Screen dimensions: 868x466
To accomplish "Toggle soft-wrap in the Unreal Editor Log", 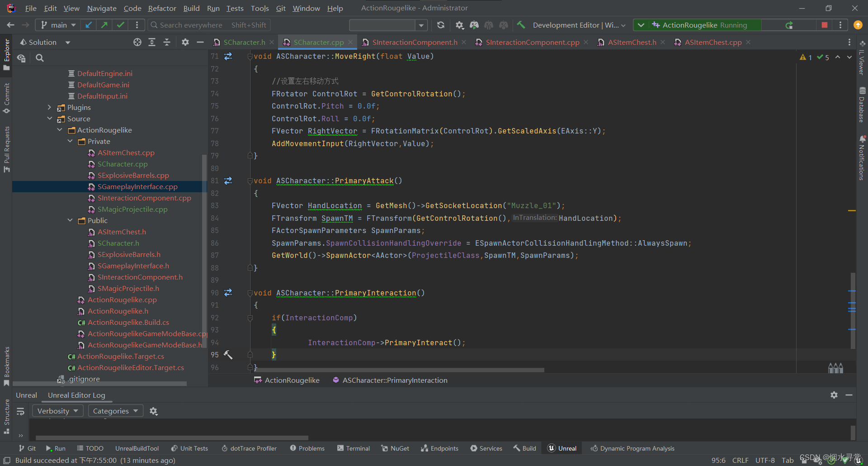I will pos(21,412).
